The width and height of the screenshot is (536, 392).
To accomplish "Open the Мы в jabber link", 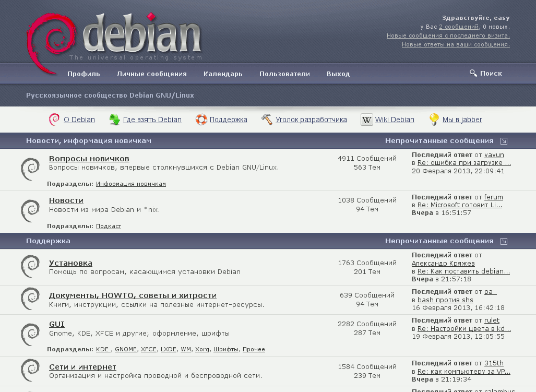I will coord(462,120).
